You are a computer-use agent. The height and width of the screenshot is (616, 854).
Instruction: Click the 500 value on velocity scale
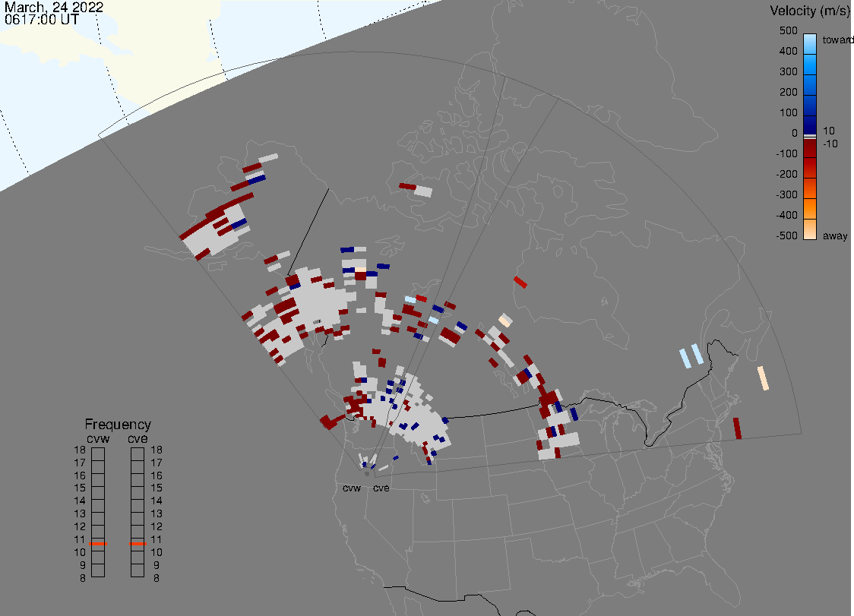pyautogui.click(x=788, y=31)
